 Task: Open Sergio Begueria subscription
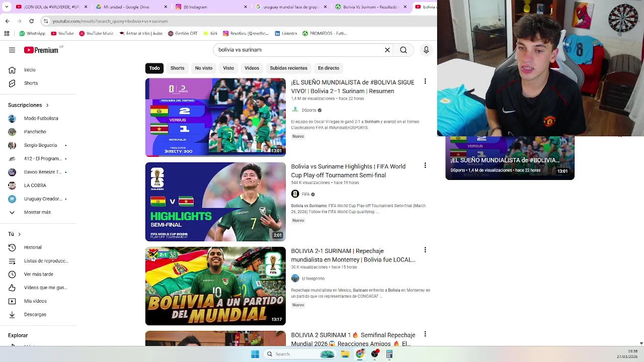[x=38, y=145]
